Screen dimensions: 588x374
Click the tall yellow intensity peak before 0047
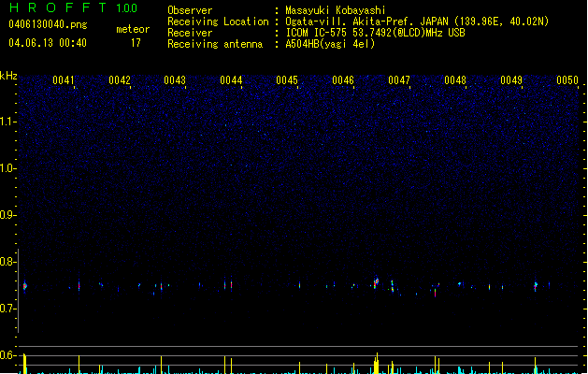[x=377, y=363]
